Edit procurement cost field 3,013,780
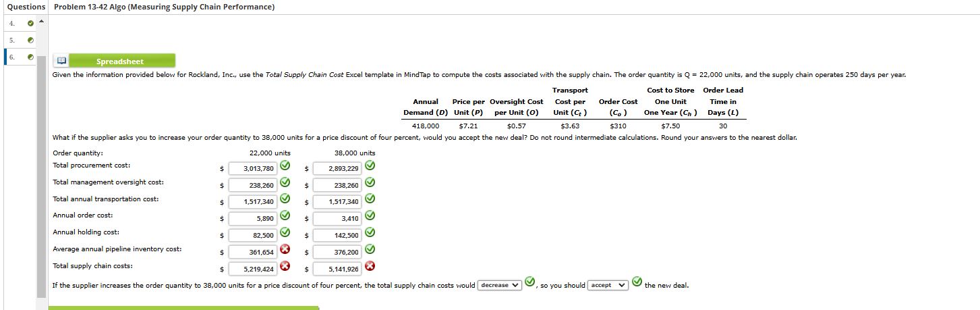The height and width of the screenshot is (310, 980). [x=253, y=168]
